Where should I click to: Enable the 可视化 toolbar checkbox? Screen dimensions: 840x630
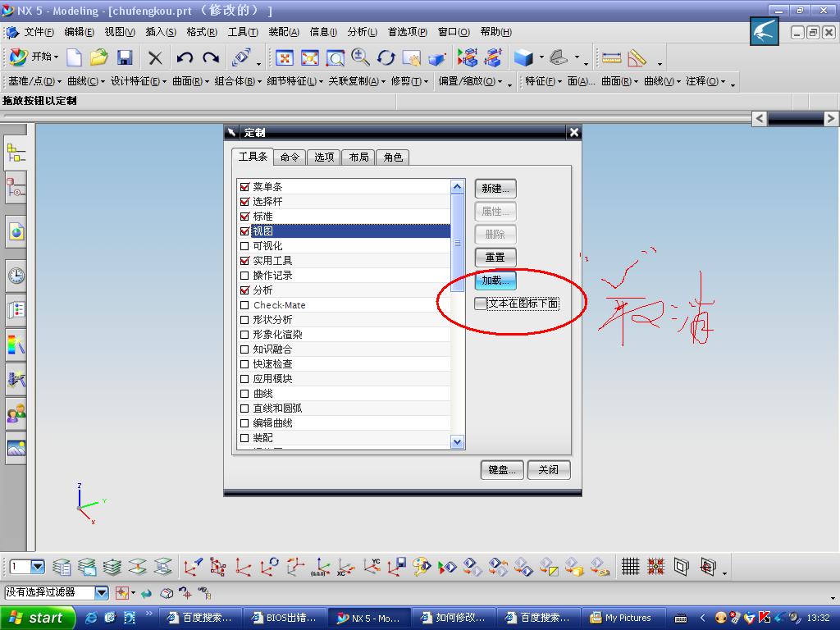pyautogui.click(x=244, y=246)
